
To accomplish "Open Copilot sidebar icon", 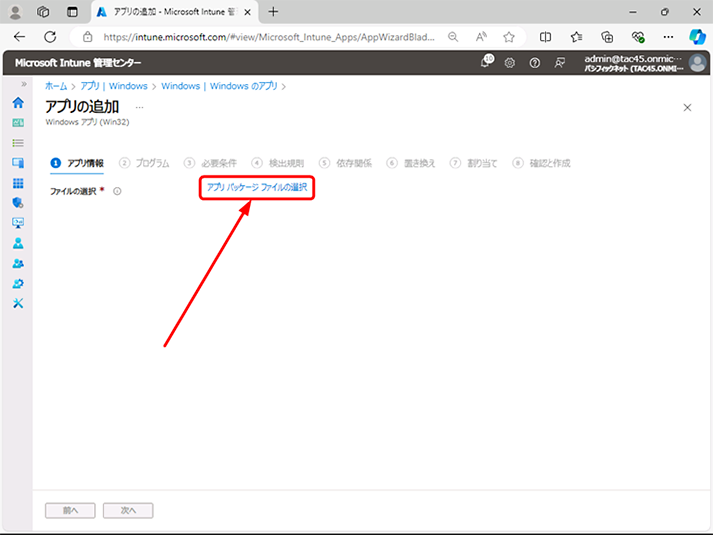I will point(697,37).
